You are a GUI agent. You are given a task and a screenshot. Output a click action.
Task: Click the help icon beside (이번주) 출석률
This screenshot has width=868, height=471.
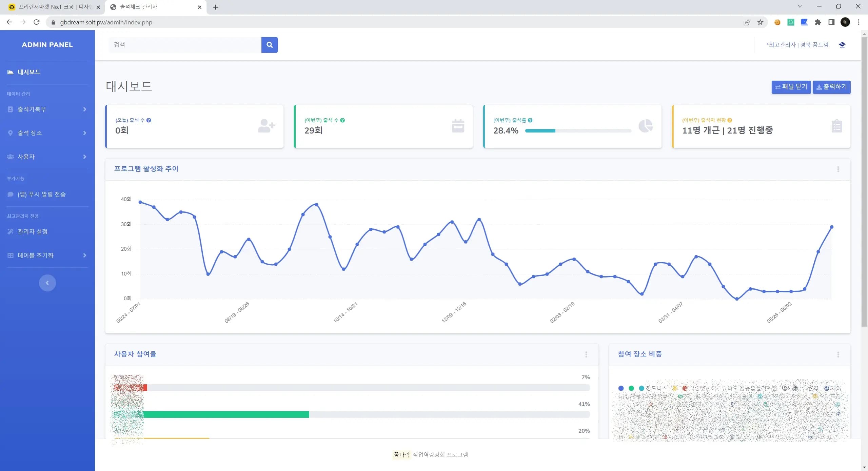[x=530, y=120]
